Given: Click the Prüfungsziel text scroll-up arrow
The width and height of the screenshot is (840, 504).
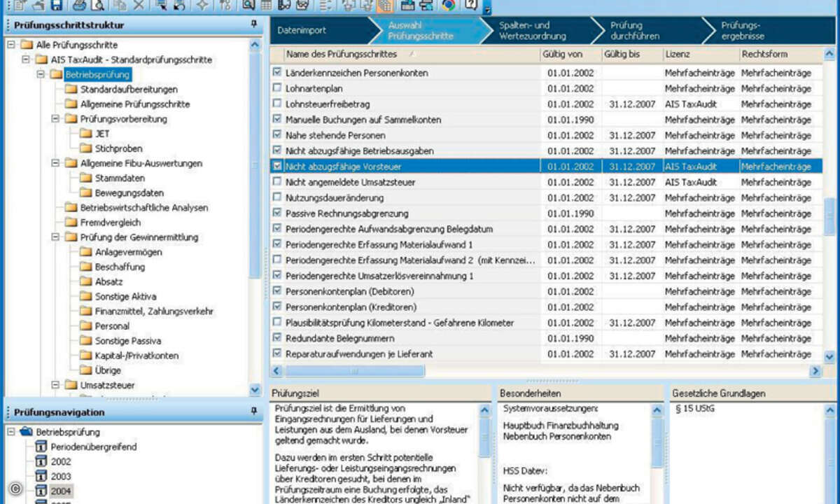Looking at the screenshot, I should 484,409.
